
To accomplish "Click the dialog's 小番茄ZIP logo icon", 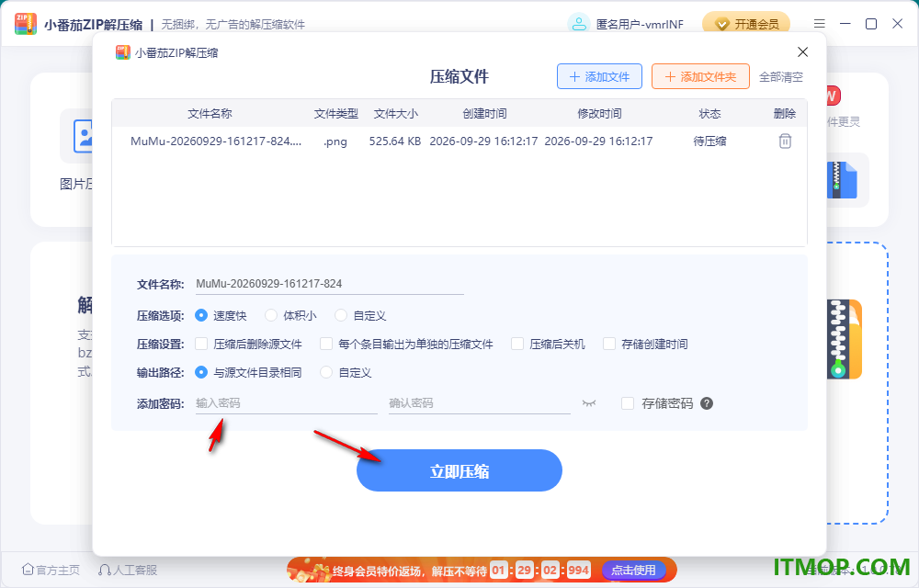I will tap(122, 52).
